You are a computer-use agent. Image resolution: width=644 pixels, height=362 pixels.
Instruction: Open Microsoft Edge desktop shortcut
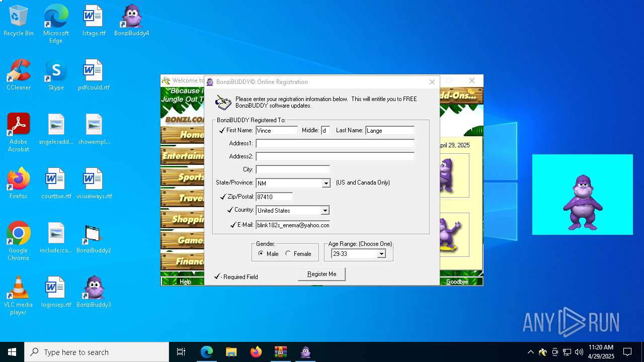pyautogui.click(x=56, y=24)
